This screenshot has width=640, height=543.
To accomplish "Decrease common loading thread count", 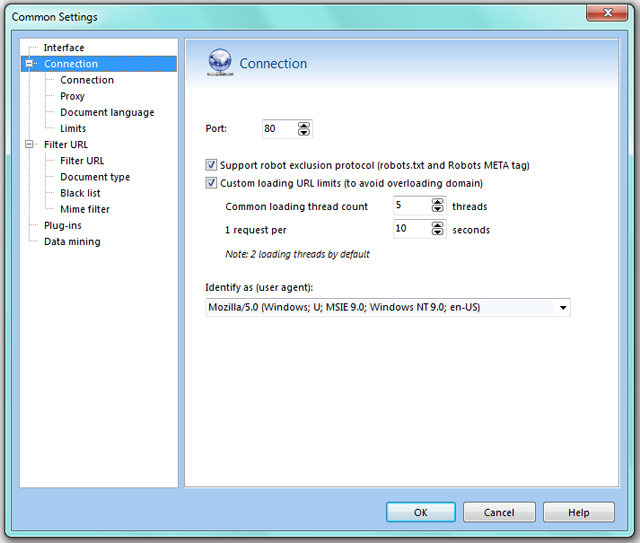I will 438,209.
